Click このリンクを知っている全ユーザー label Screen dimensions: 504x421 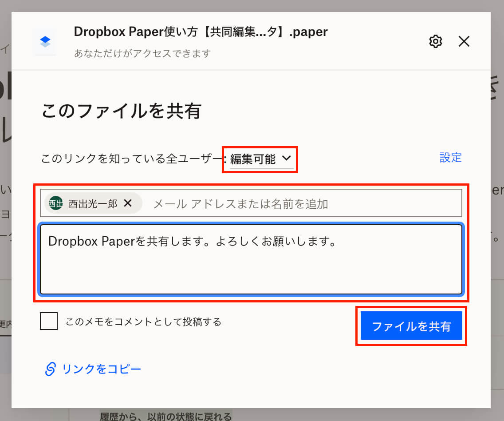[x=132, y=159]
